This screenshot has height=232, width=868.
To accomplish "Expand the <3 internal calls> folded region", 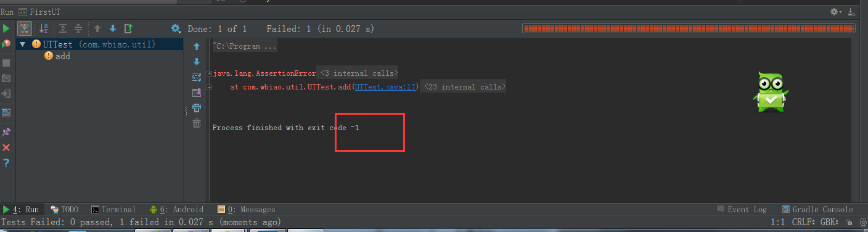I will pos(358,73).
